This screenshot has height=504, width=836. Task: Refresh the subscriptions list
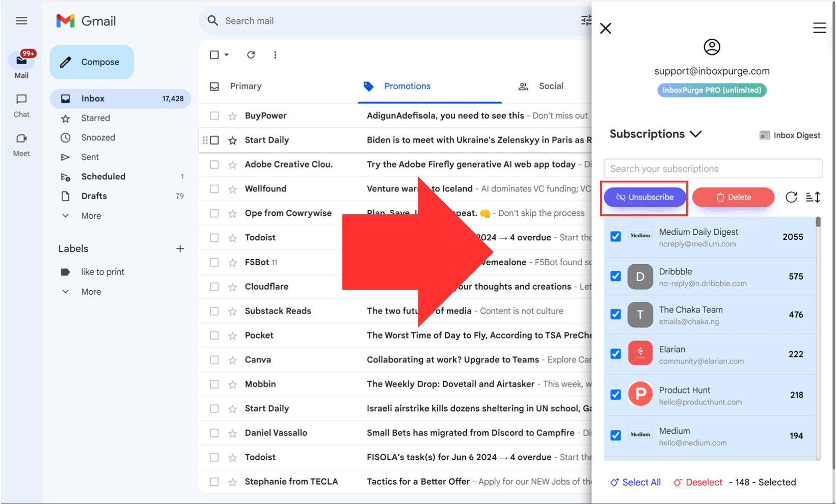coord(791,197)
